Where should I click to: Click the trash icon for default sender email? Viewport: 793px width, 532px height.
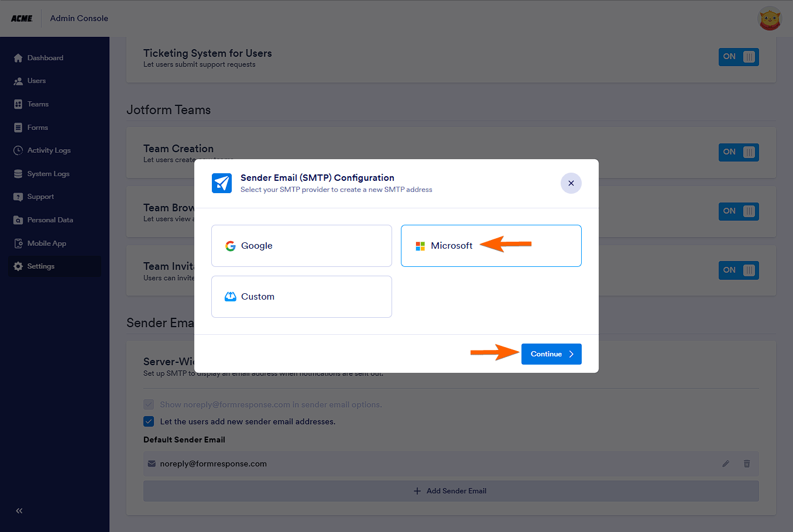click(x=747, y=464)
